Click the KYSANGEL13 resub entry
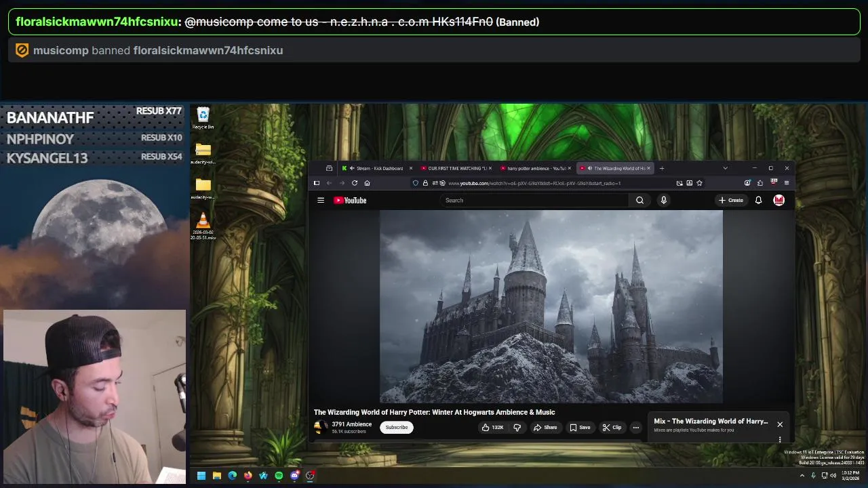The image size is (868, 488). point(94,157)
